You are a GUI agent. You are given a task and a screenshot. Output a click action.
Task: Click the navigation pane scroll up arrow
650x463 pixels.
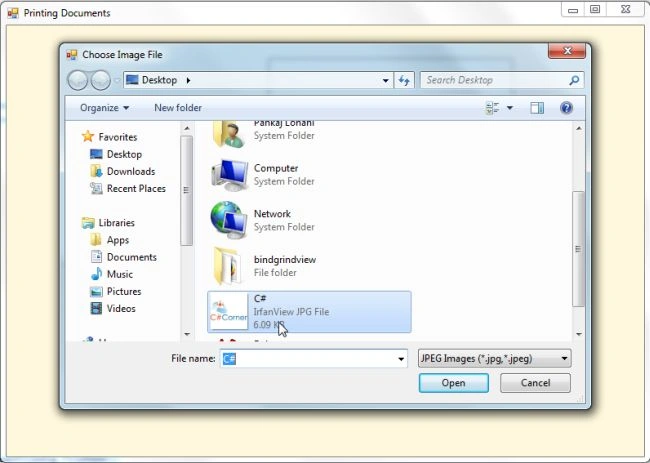pos(187,128)
